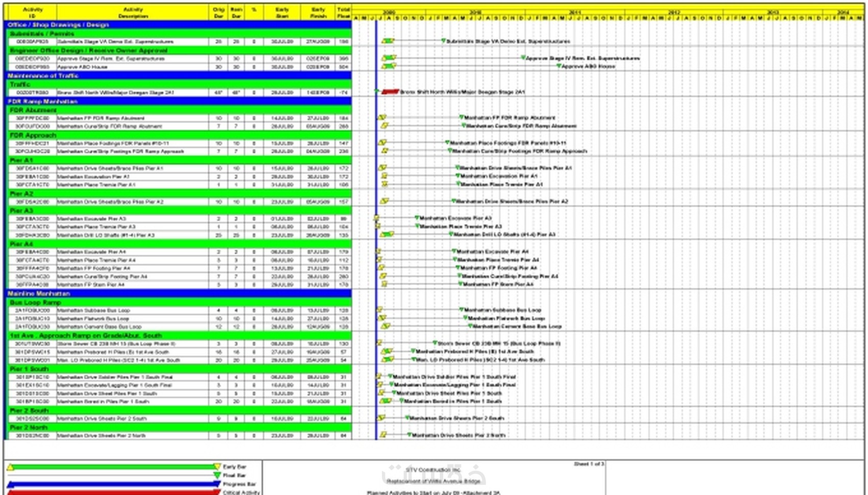Select the Pier 2 North group row

point(179,427)
